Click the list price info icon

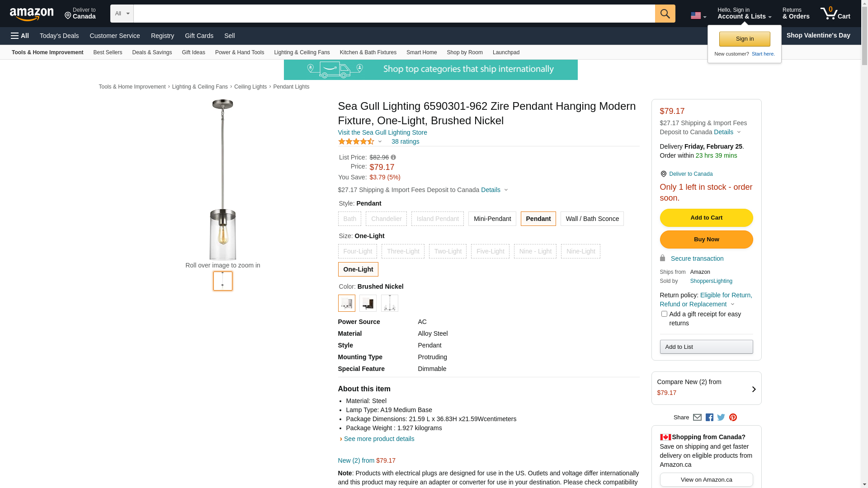click(x=393, y=158)
